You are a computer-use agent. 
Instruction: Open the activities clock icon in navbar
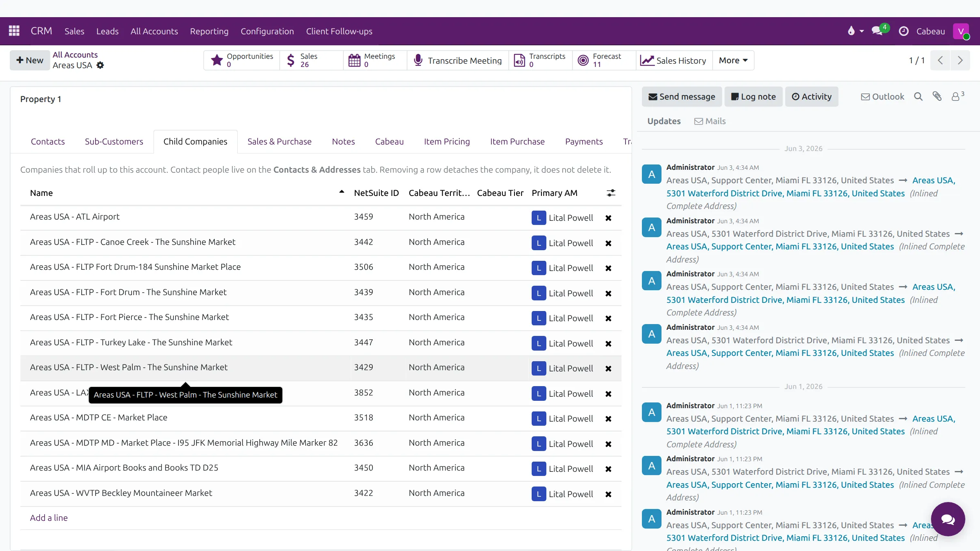pyautogui.click(x=904, y=31)
